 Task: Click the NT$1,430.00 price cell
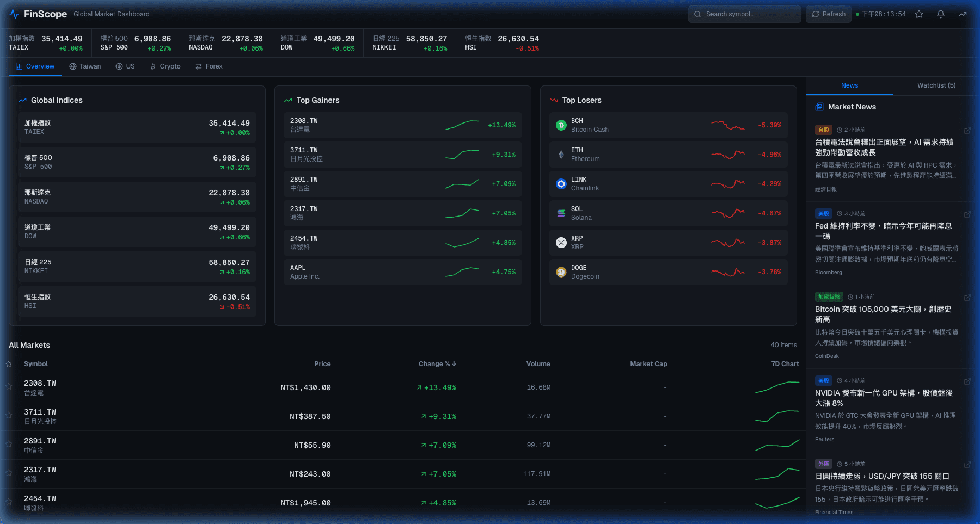click(306, 388)
